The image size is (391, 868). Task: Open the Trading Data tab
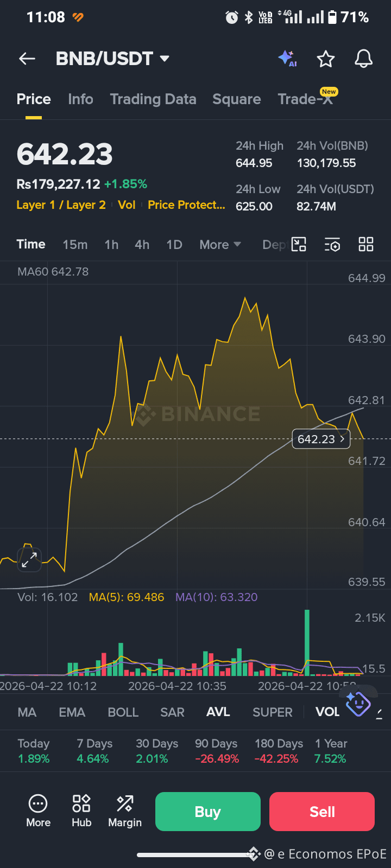pyautogui.click(x=153, y=99)
